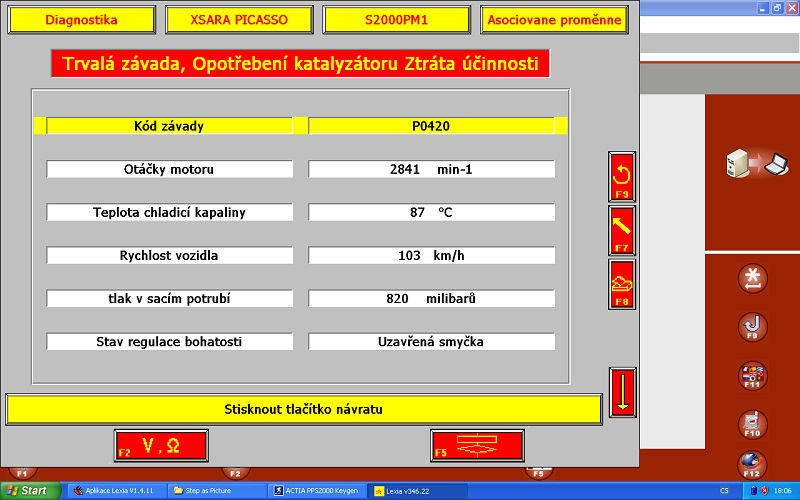Click the round asterisk icon
800x500 pixels.
coord(752,279)
